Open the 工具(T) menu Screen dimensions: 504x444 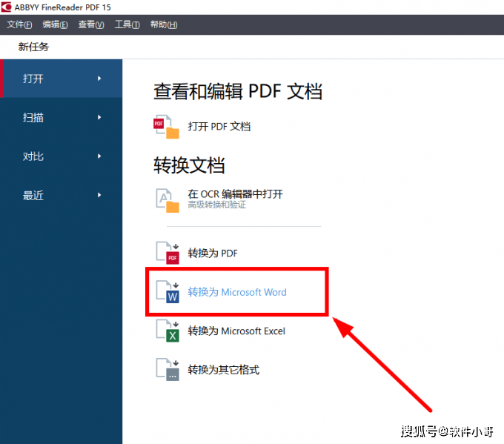127,24
